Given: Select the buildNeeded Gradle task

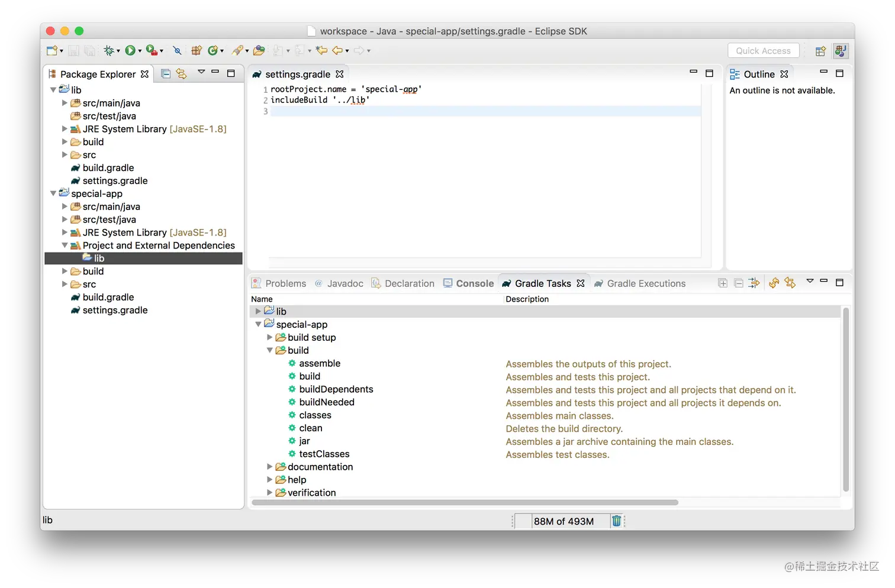Looking at the screenshot, I should [x=327, y=402].
